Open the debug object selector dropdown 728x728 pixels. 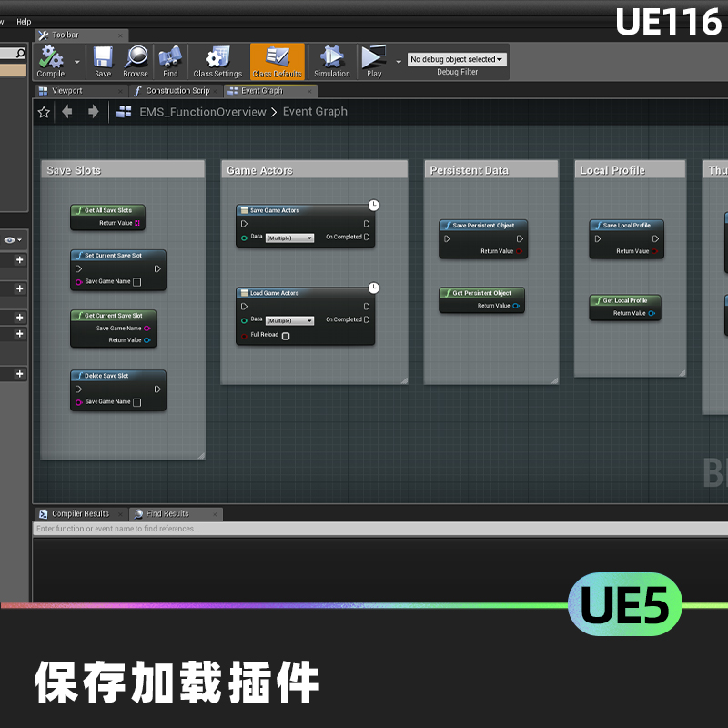457,59
